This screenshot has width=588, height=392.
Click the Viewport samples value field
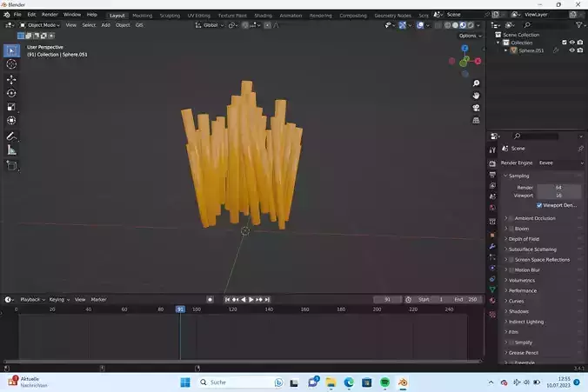558,196
